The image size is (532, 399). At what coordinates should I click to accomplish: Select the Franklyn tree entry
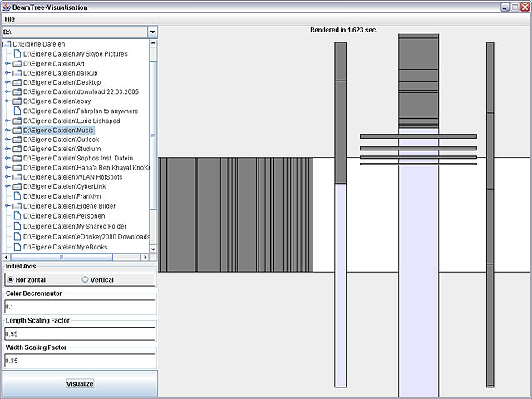(62, 196)
